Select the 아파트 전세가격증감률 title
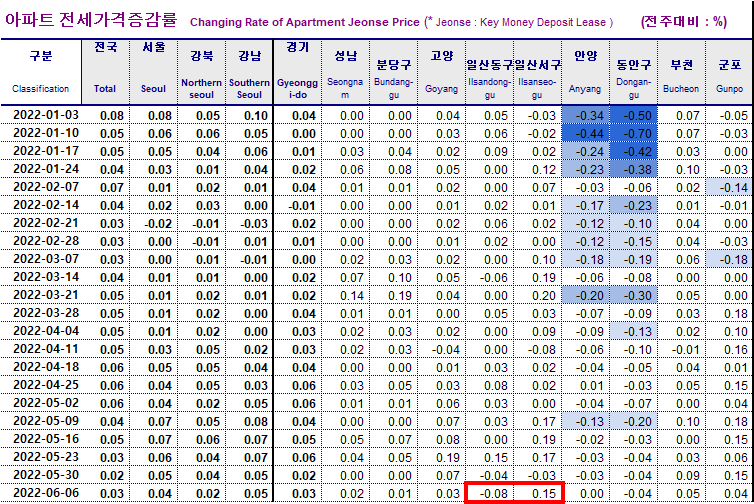The height and width of the screenshot is (504, 754). point(91,20)
